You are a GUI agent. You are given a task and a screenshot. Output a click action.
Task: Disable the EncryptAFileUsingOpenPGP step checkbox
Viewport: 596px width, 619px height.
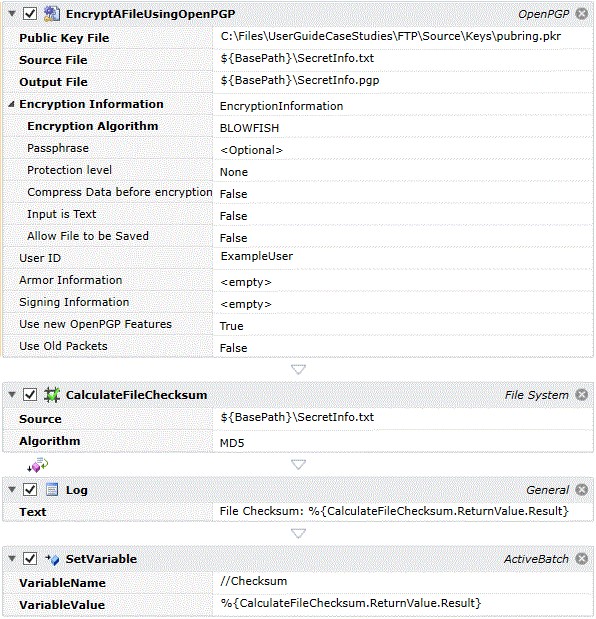coord(30,14)
